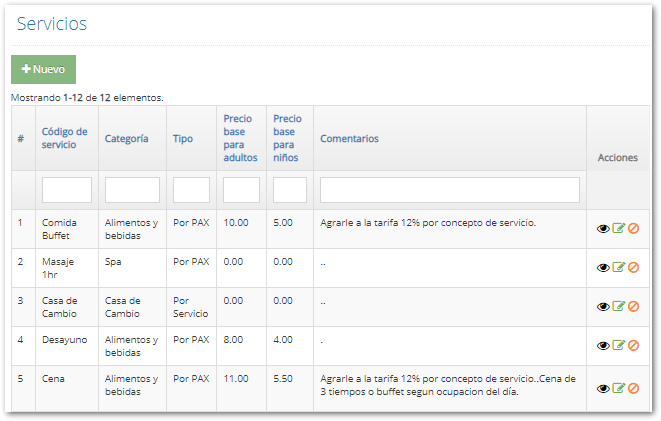Edit the Masaje 1hr service
The width and height of the screenshot is (661, 421).
(x=618, y=268)
